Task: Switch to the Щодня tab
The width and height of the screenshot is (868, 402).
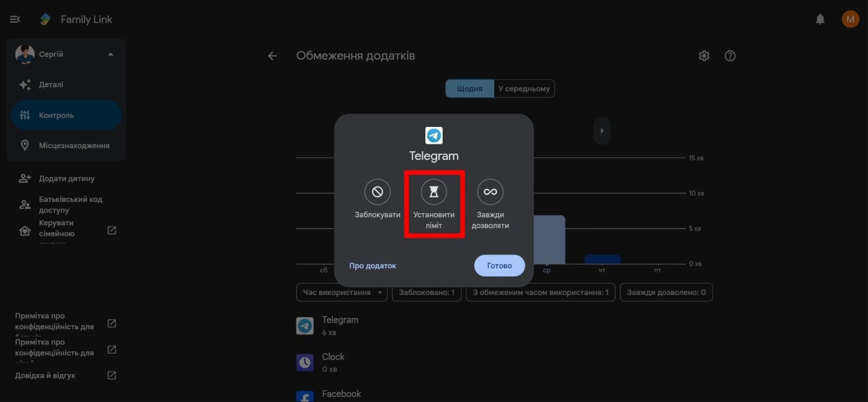Action: [469, 89]
